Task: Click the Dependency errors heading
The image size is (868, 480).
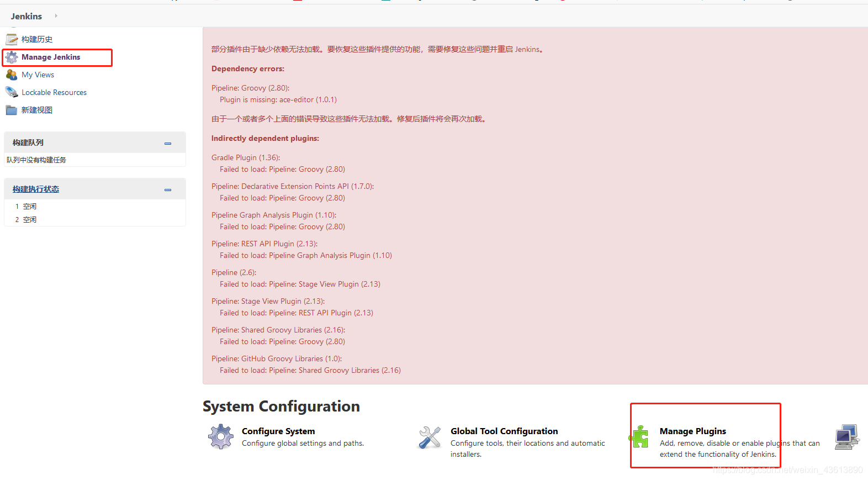Action: [248, 68]
